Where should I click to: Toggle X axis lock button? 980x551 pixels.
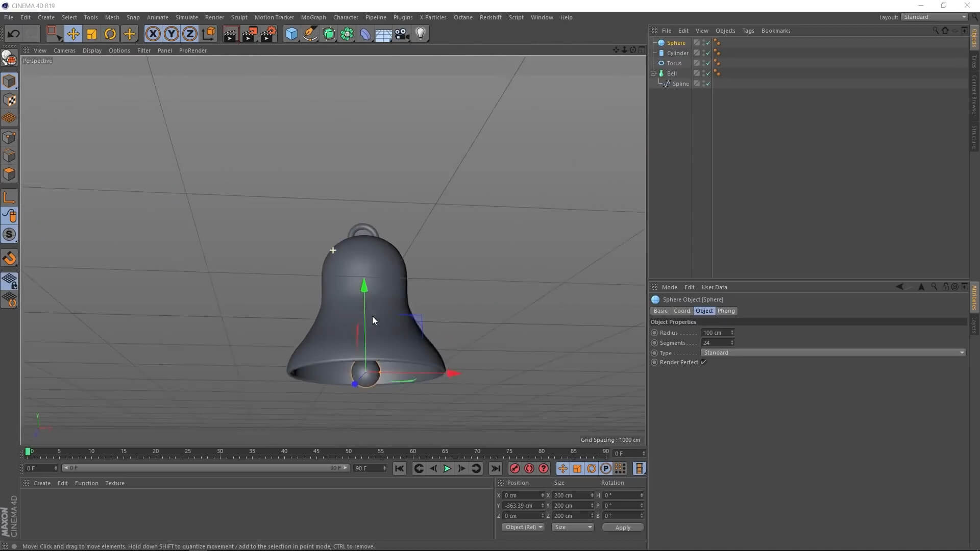[153, 34]
